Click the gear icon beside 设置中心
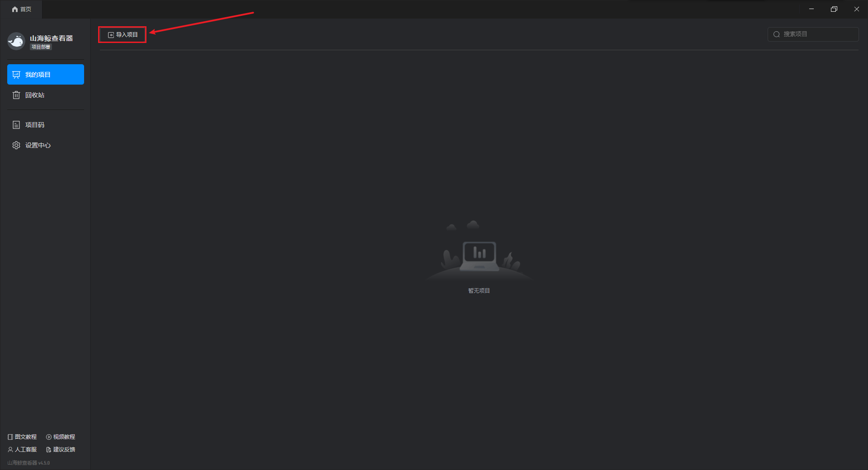The width and height of the screenshot is (868, 470). [x=16, y=145]
